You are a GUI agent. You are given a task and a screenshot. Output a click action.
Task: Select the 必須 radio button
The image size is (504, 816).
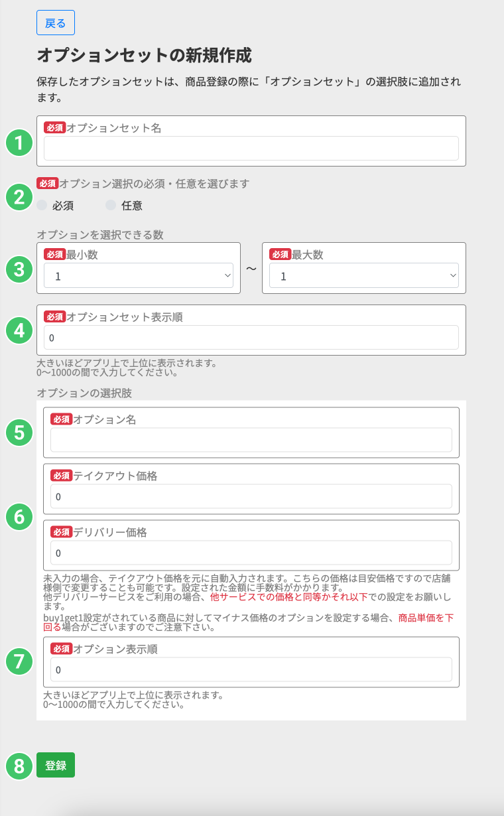[42, 206]
